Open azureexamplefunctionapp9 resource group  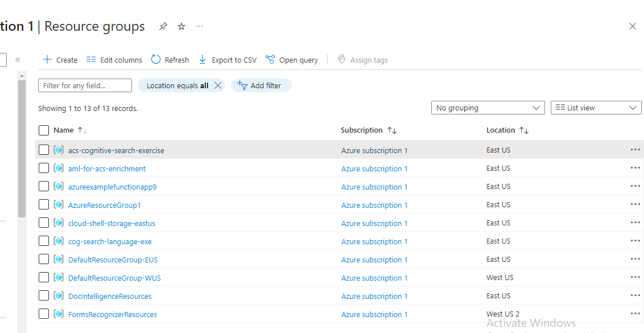click(x=113, y=187)
